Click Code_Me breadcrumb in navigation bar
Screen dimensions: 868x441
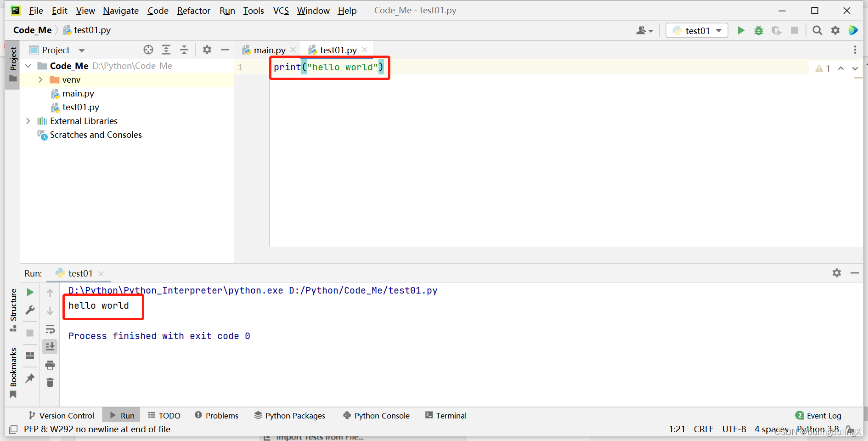click(32, 30)
